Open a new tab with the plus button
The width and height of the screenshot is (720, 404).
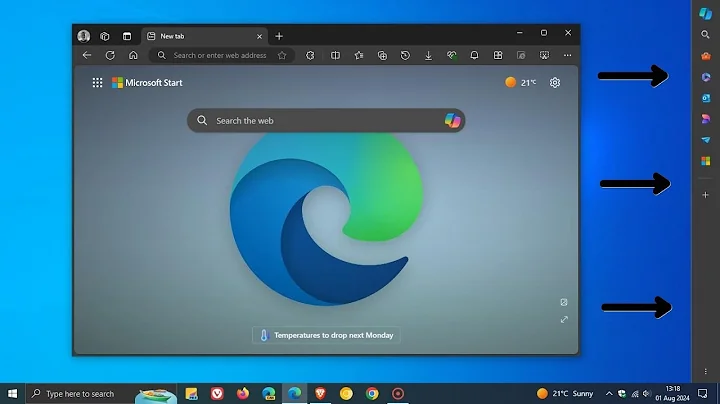coord(279,36)
